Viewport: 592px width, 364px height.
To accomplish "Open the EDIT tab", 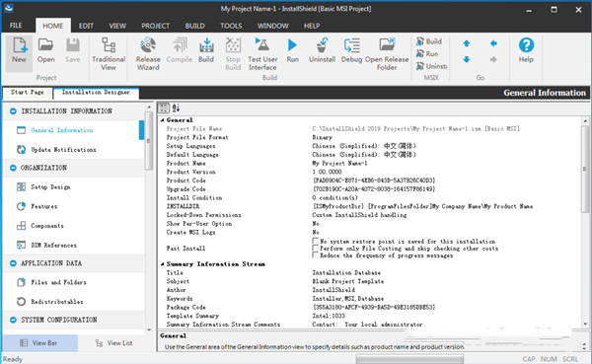I will (x=86, y=26).
